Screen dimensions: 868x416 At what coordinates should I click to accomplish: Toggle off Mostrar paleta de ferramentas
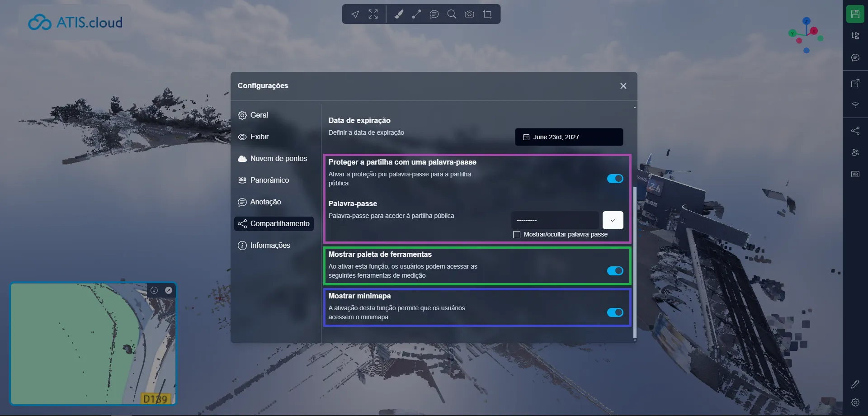tap(615, 271)
